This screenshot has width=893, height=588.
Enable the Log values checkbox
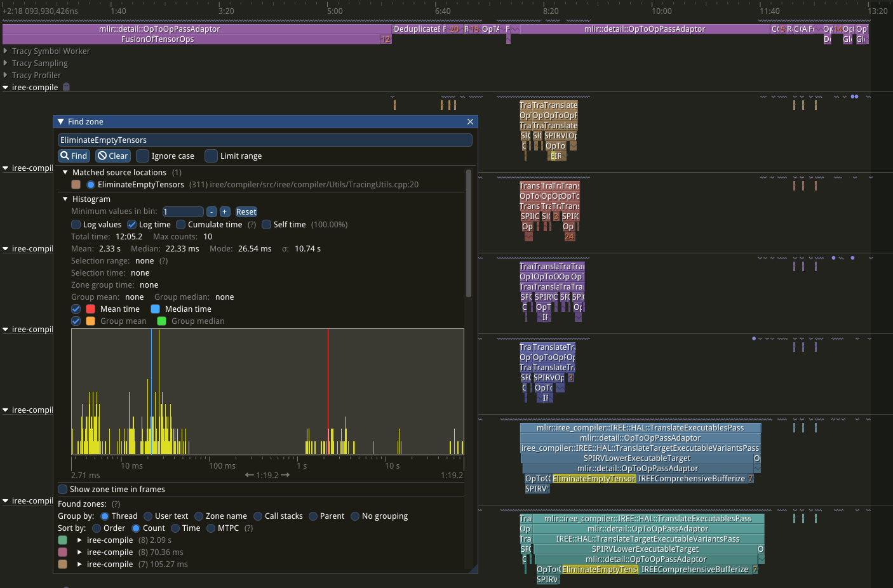point(76,224)
